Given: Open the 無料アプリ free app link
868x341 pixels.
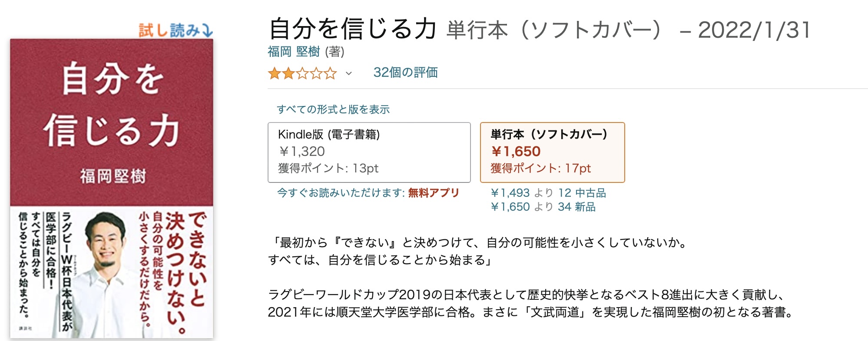Looking at the screenshot, I should point(434,192).
